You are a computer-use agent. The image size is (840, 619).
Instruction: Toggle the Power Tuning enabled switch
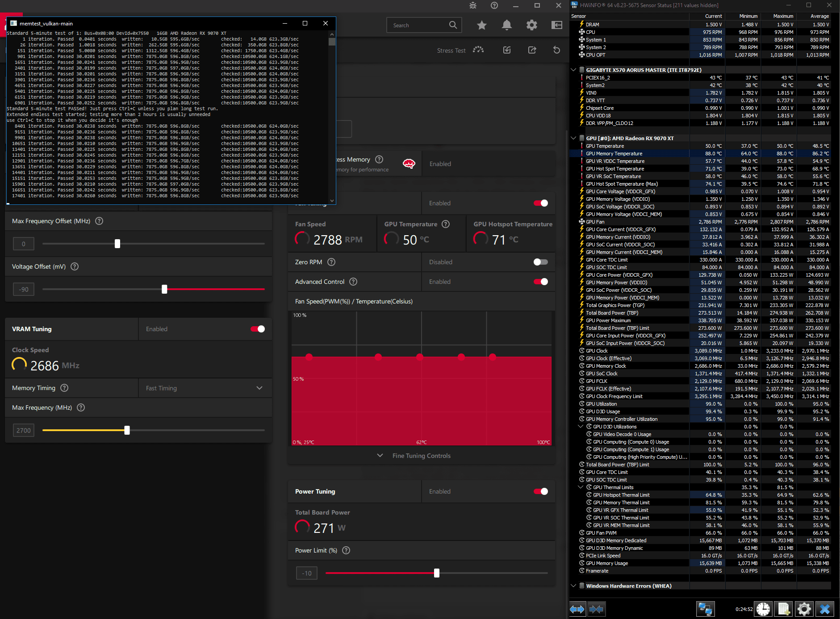point(541,491)
